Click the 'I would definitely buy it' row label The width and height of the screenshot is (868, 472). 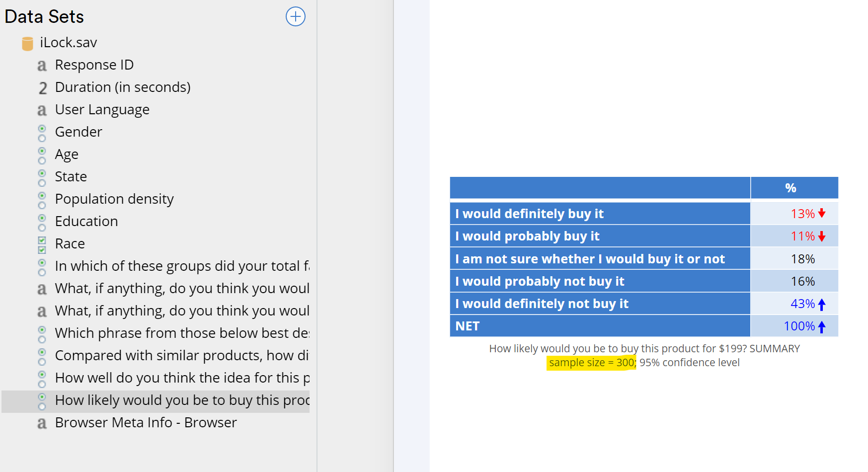pos(529,214)
